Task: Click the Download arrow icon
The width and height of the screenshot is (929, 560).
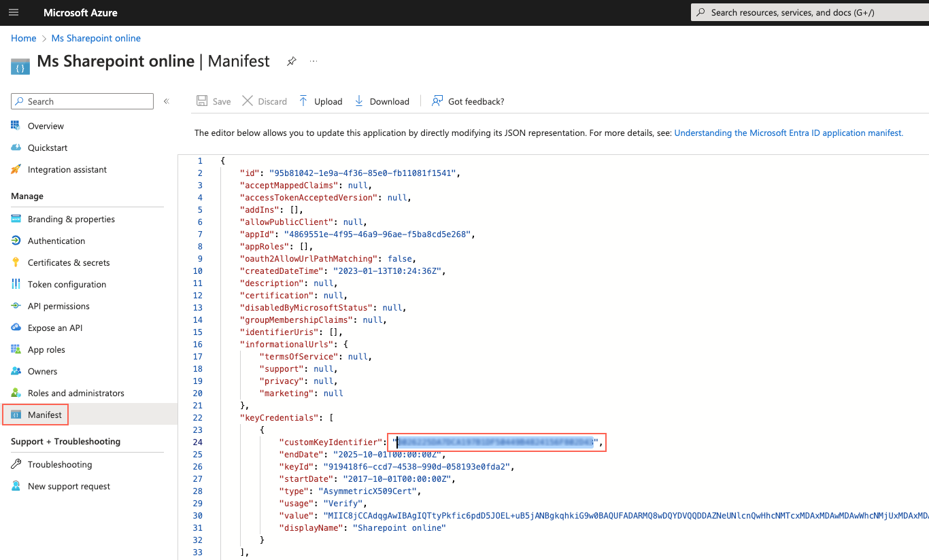Action: click(359, 101)
